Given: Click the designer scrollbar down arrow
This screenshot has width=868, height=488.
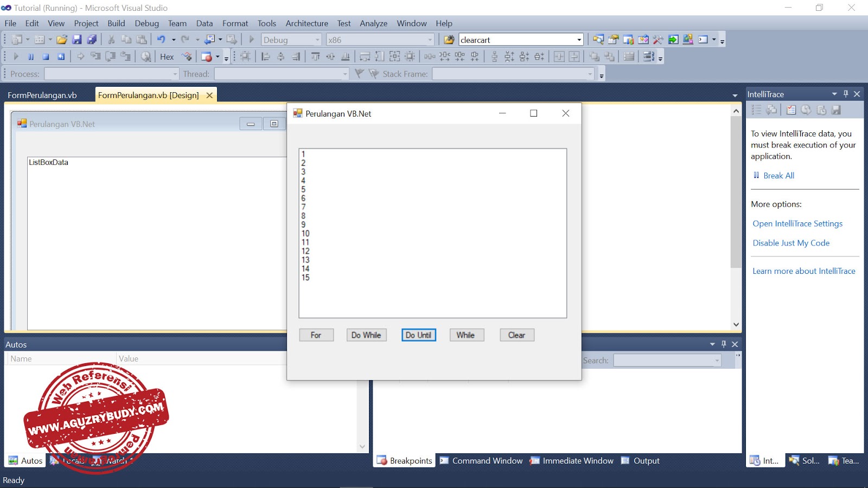Looking at the screenshot, I should pos(736,324).
